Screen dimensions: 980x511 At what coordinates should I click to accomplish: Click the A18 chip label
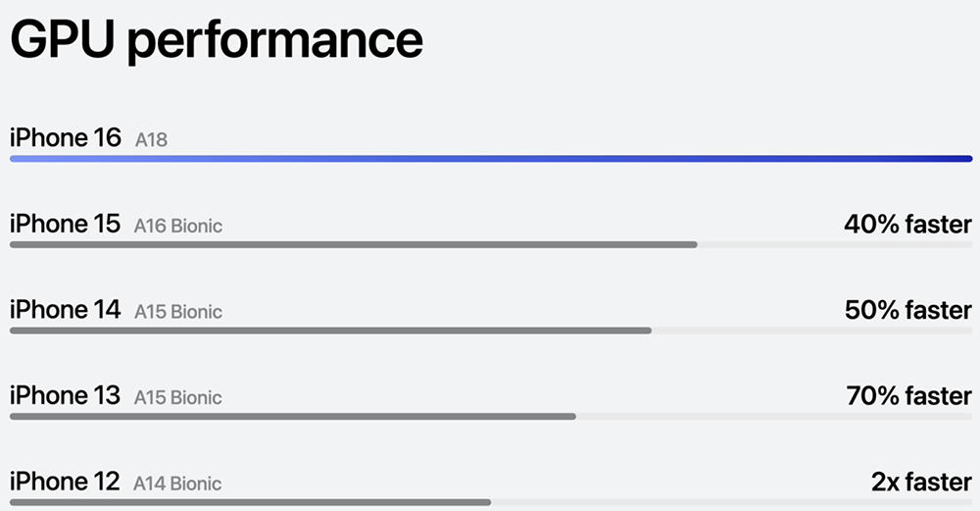(x=151, y=140)
